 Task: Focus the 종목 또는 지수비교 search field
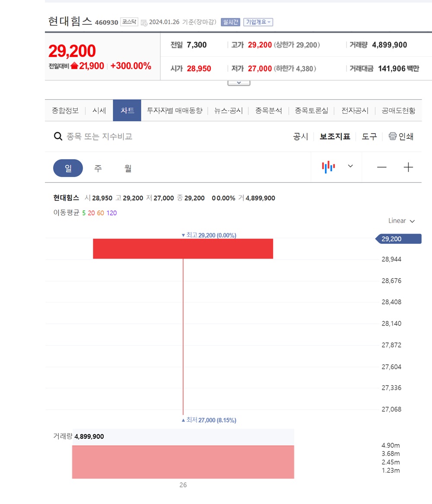99,136
